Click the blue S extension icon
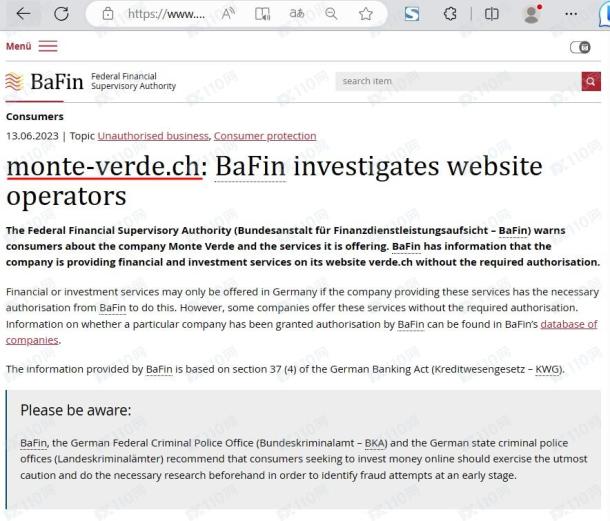610x521 pixels. pos(412,14)
